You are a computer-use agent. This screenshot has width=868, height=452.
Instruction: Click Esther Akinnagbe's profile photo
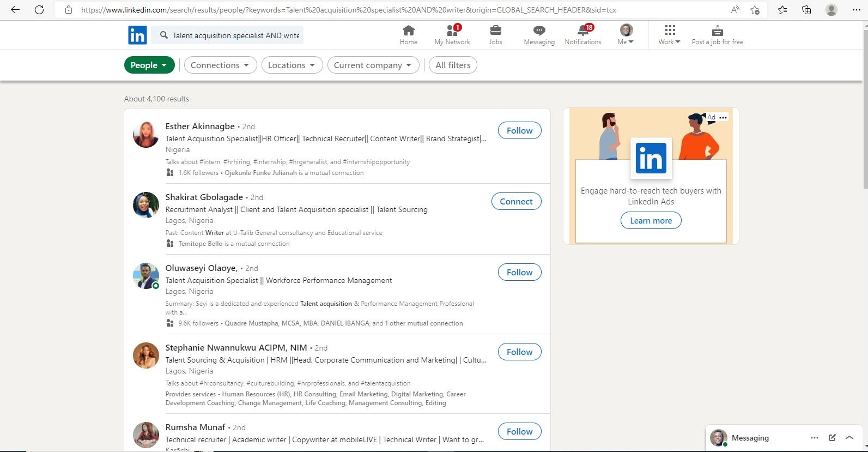pos(146,134)
